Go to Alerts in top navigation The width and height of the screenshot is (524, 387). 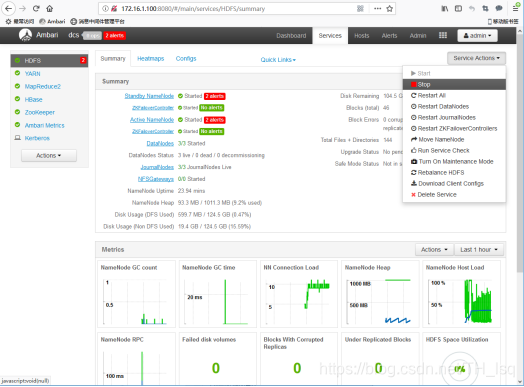pyautogui.click(x=389, y=35)
